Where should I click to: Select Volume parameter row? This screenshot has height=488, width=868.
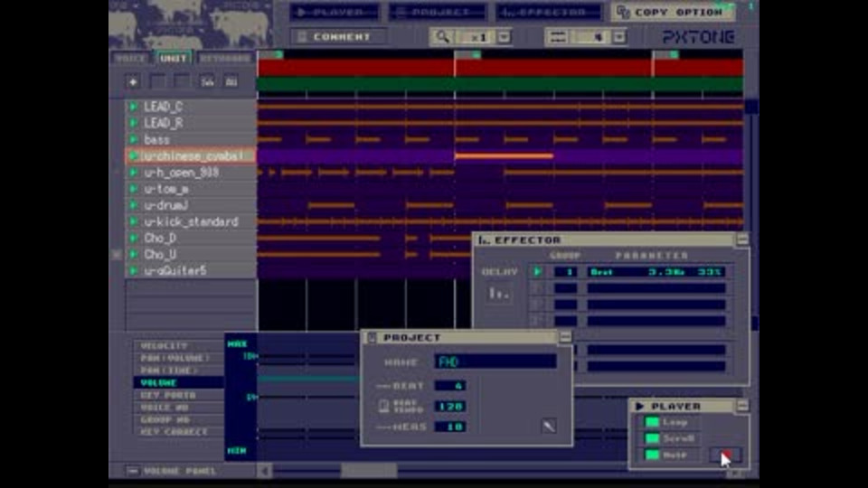point(178,382)
